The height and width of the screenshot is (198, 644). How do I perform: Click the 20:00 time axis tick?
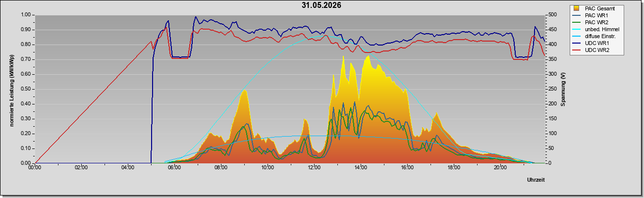point(501,168)
